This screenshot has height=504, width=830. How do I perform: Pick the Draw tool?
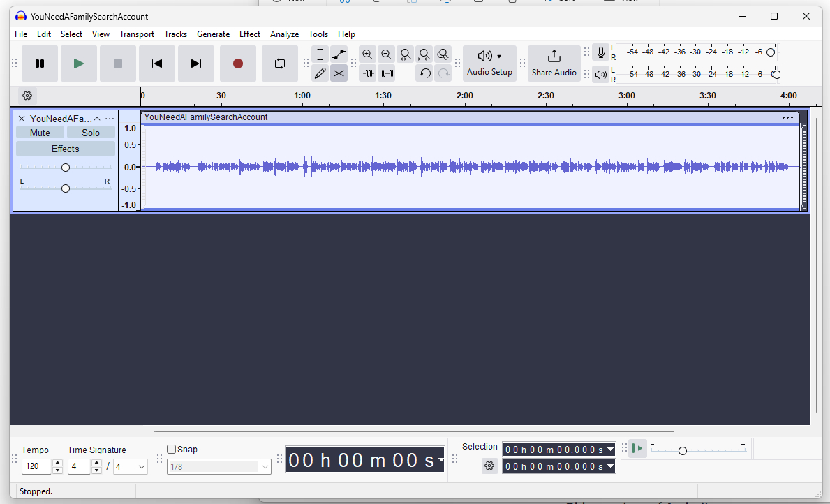pyautogui.click(x=320, y=73)
